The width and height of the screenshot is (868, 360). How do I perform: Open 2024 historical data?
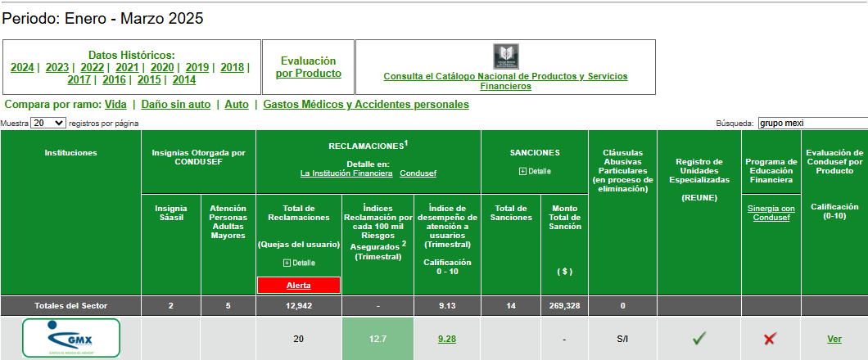click(22, 67)
